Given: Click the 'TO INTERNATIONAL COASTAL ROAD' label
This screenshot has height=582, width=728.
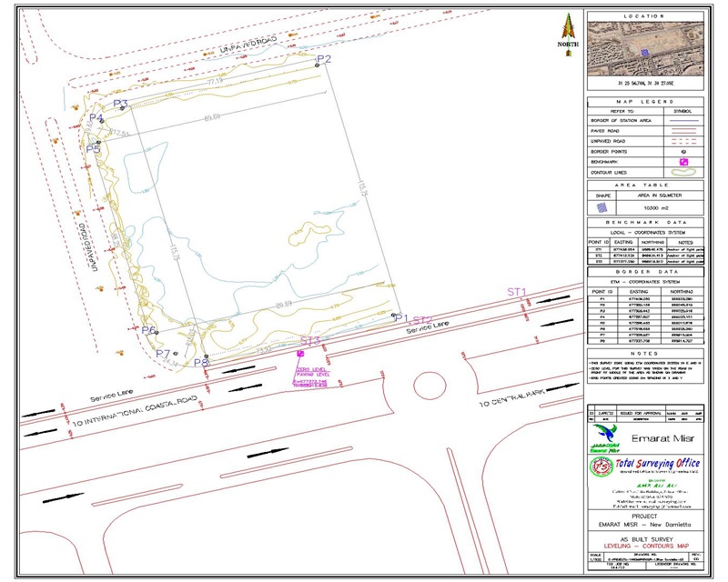Looking at the screenshot, I should [x=135, y=411].
